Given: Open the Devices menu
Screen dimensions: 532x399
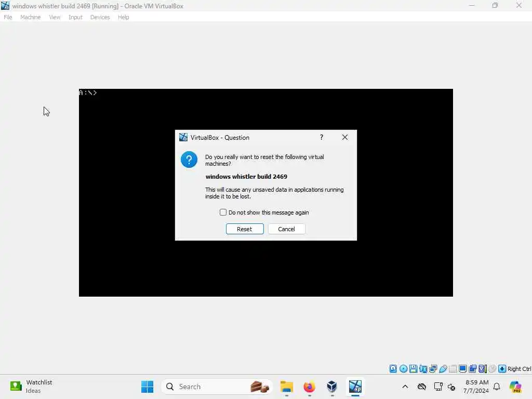Looking at the screenshot, I should click(100, 17).
